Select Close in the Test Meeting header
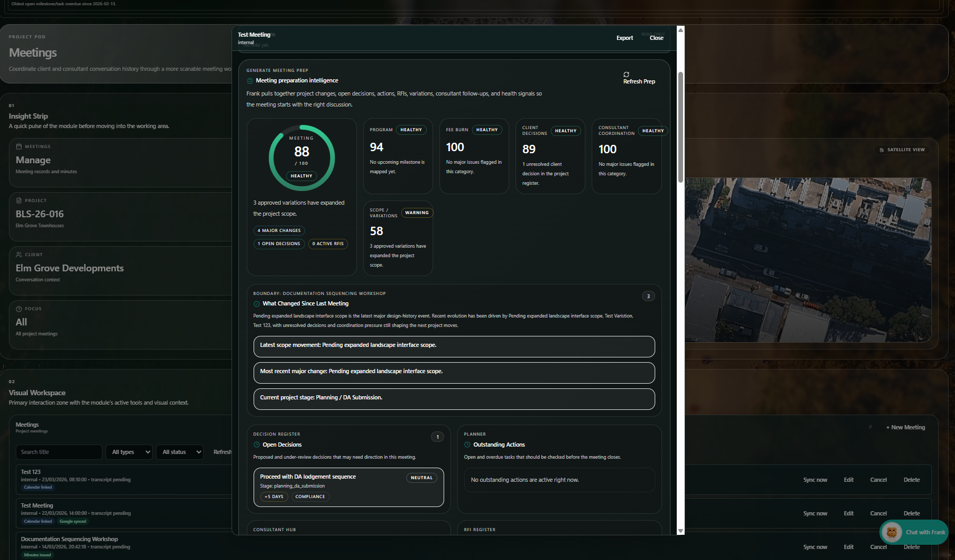Viewport: 955px width, 560px height. pos(656,38)
